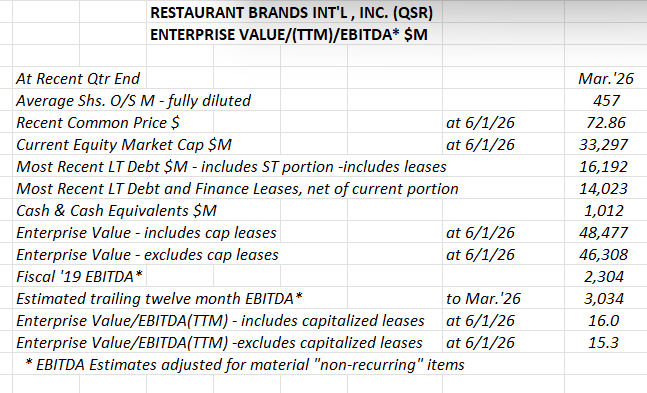
Task: Click the common price value 72.86
Action: tap(605, 123)
